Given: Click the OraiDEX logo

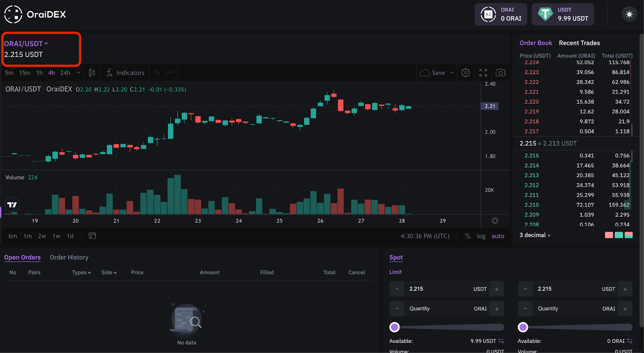Looking at the screenshot, I should [35, 14].
